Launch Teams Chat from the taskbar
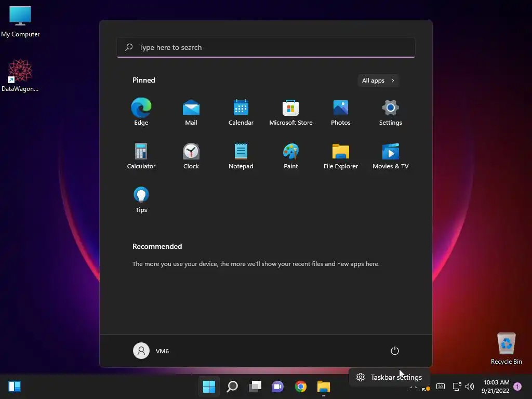The width and height of the screenshot is (532, 399). (277, 387)
